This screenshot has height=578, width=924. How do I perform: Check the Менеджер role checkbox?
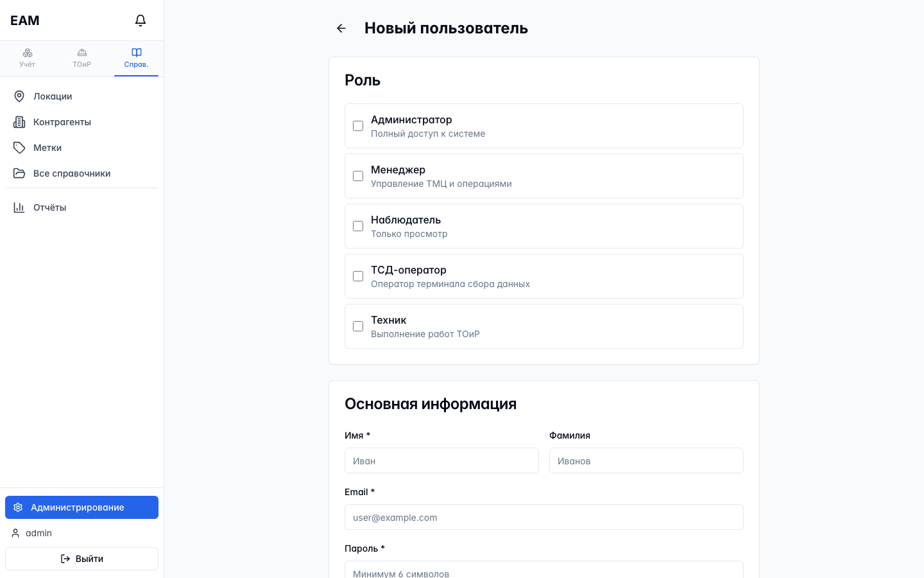click(x=358, y=176)
